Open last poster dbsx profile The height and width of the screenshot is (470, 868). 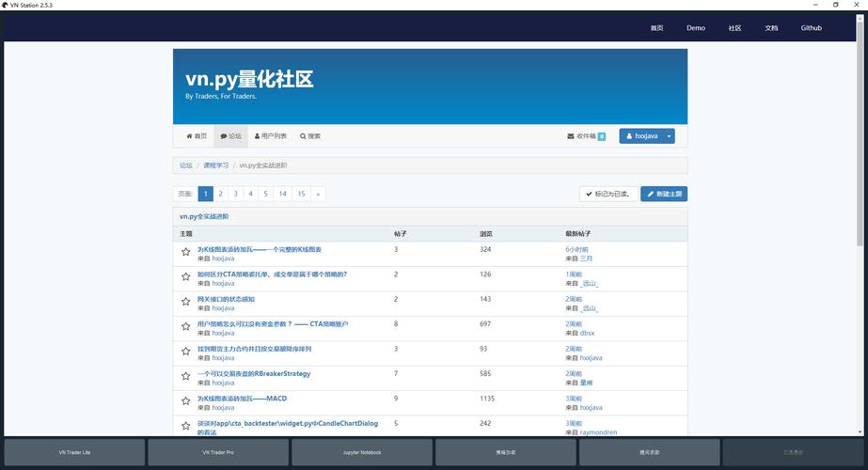587,334
